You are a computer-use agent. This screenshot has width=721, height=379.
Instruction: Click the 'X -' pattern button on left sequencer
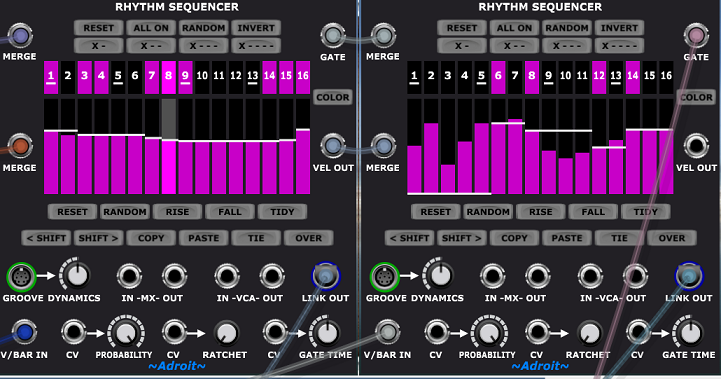coord(98,46)
